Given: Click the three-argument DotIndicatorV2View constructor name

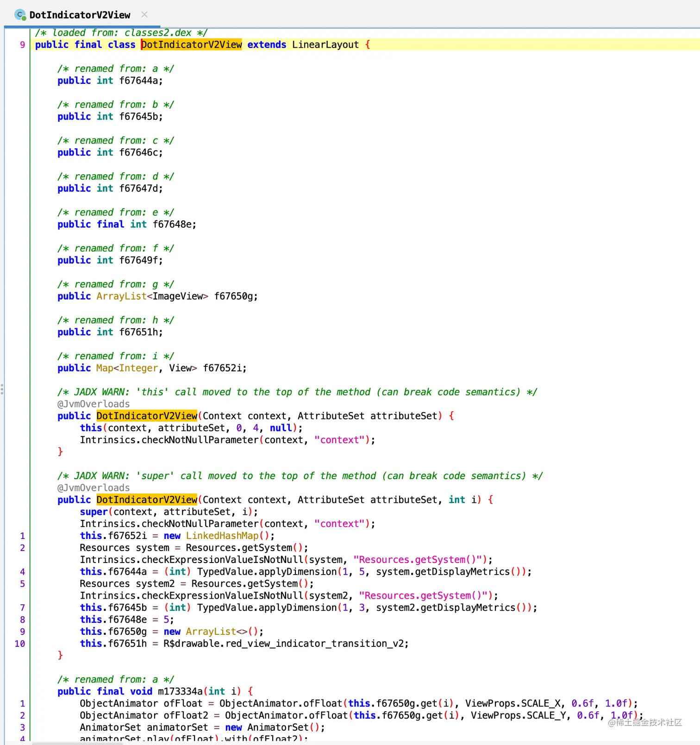Looking at the screenshot, I should 147,500.
